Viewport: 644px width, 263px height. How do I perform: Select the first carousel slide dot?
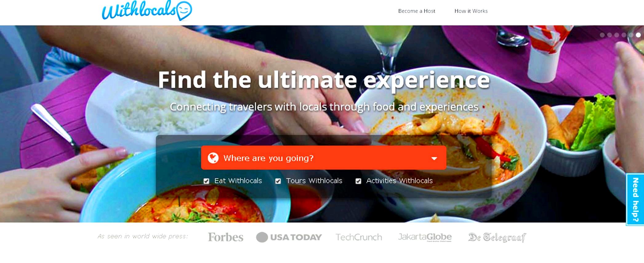602,35
